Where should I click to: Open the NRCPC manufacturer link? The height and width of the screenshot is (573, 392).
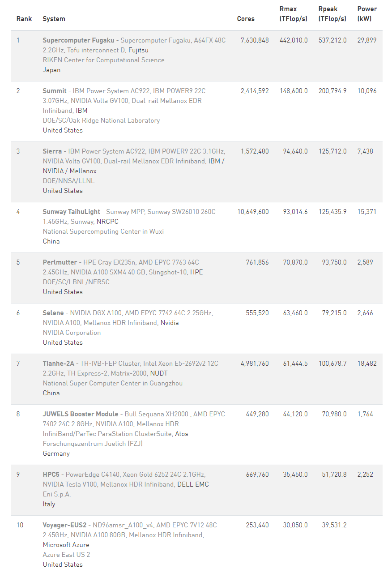(107, 222)
